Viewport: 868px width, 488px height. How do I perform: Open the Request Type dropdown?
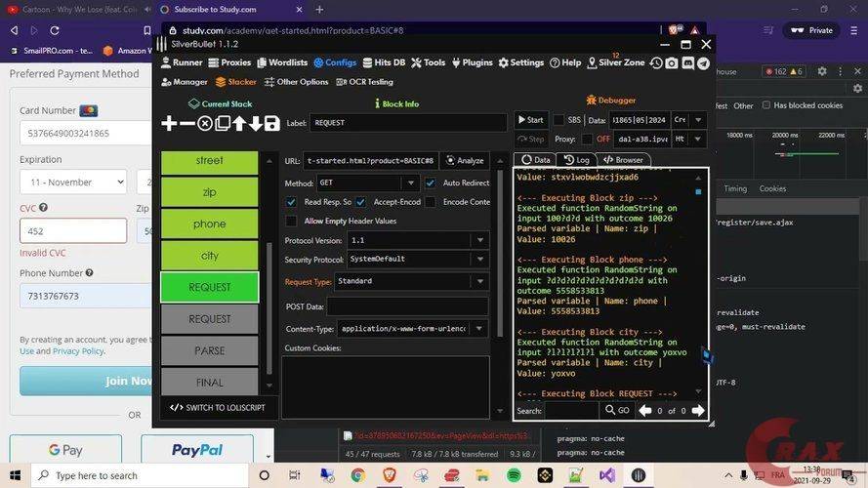[x=411, y=281]
